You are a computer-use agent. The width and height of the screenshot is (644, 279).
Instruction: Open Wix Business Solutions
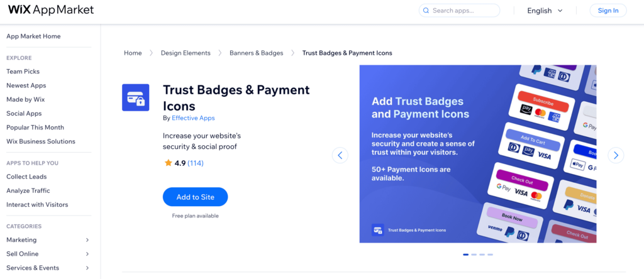pyautogui.click(x=41, y=141)
